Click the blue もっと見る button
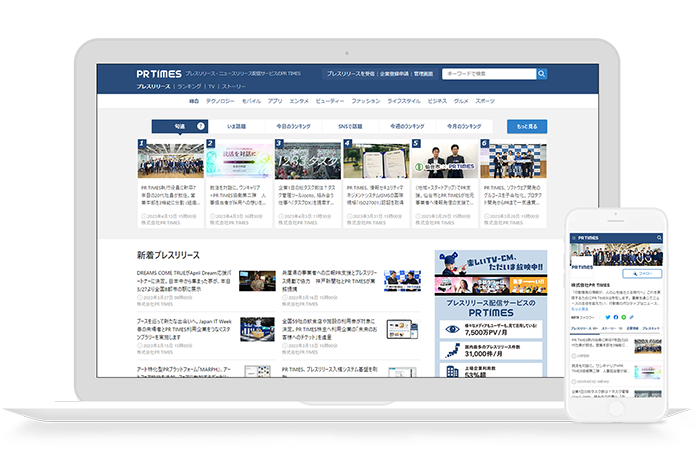The width and height of the screenshot is (700, 467). (x=527, y=126)
